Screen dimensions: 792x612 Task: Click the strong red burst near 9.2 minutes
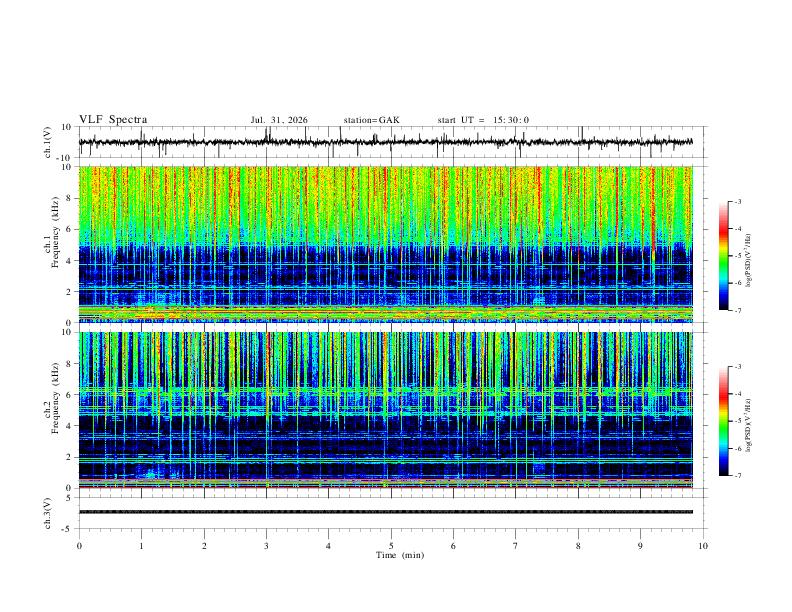(653, 212)
